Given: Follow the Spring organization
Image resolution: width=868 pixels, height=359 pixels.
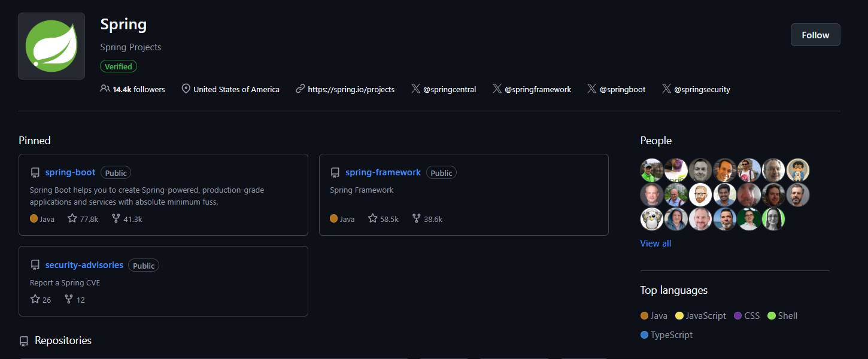Looking at the screenshot, I should pyautogui.click(x=815, y=35).
